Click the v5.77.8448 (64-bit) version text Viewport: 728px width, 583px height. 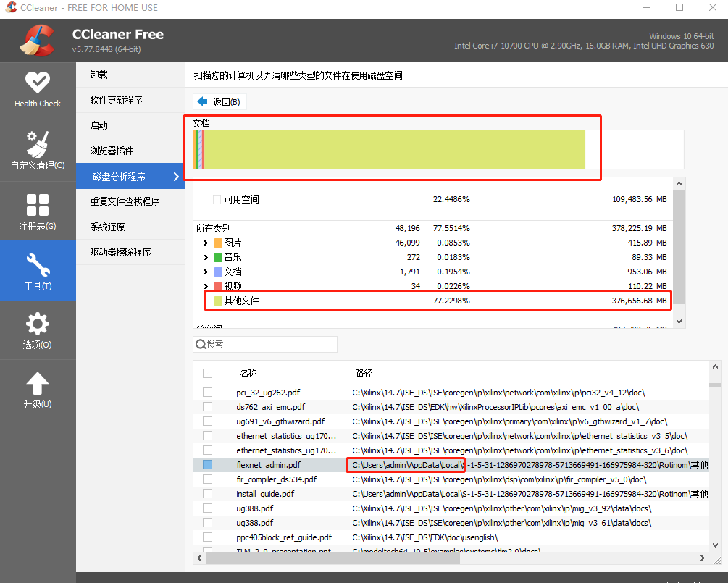point(106,49)
